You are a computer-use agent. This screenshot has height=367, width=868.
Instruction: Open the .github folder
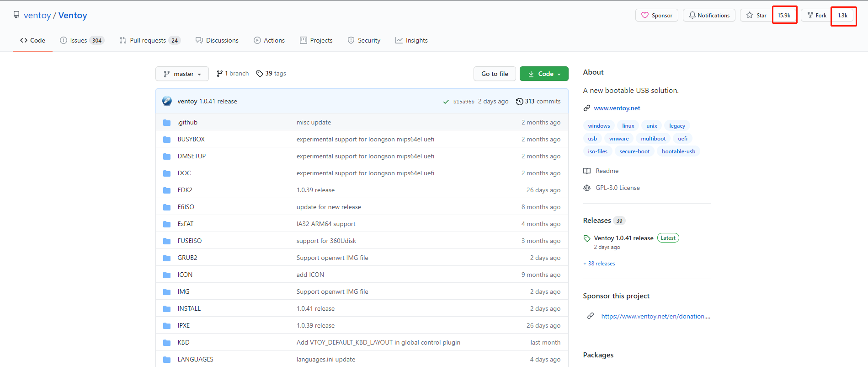pyautogui.click(x=187, y=122)
